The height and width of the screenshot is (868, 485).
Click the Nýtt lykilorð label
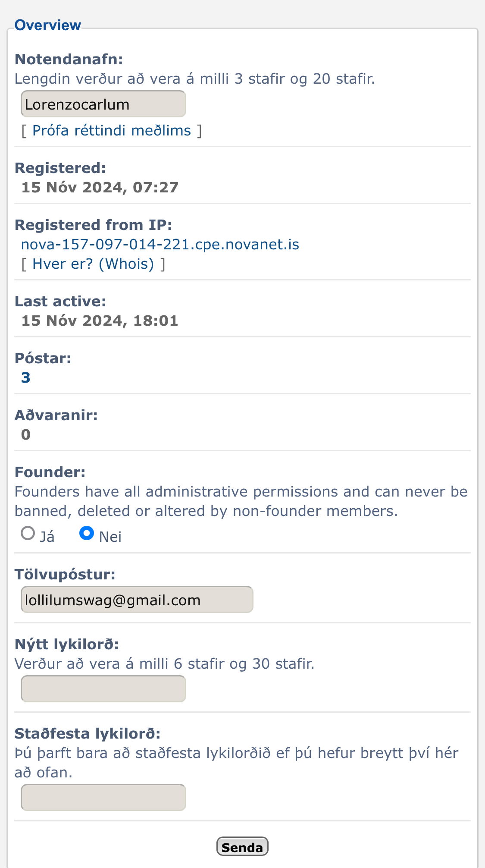66,645
